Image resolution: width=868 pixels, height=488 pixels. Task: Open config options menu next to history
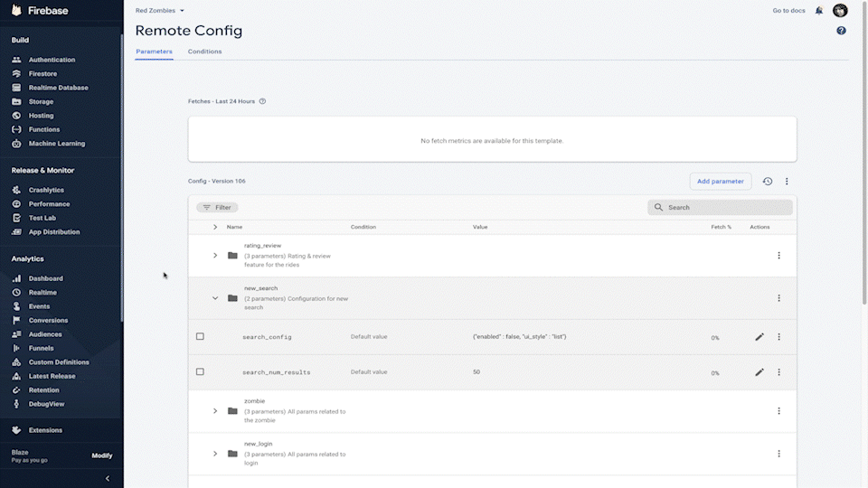(x=787, y=181)
